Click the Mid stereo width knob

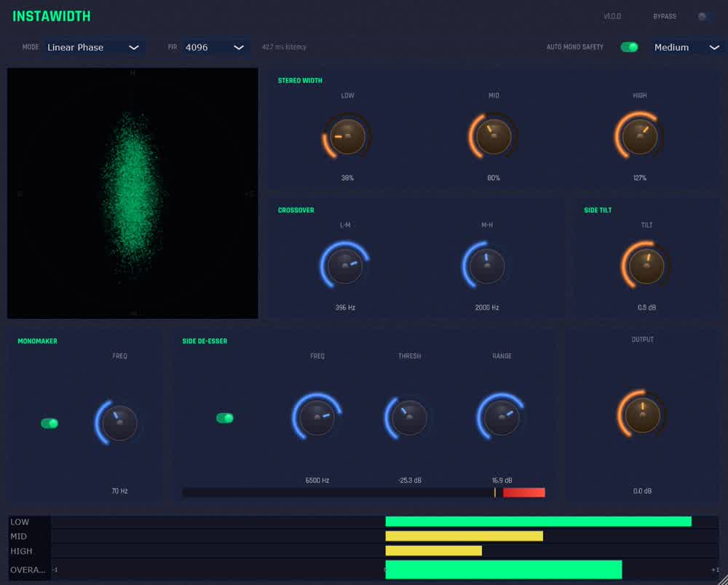[x=494, y=137]
